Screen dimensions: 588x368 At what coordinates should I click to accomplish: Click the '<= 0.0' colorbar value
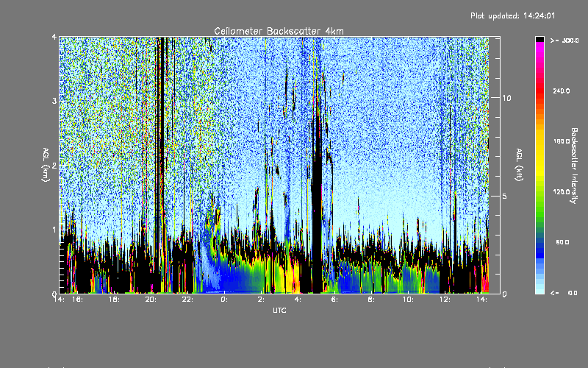[x=564, y=293]
